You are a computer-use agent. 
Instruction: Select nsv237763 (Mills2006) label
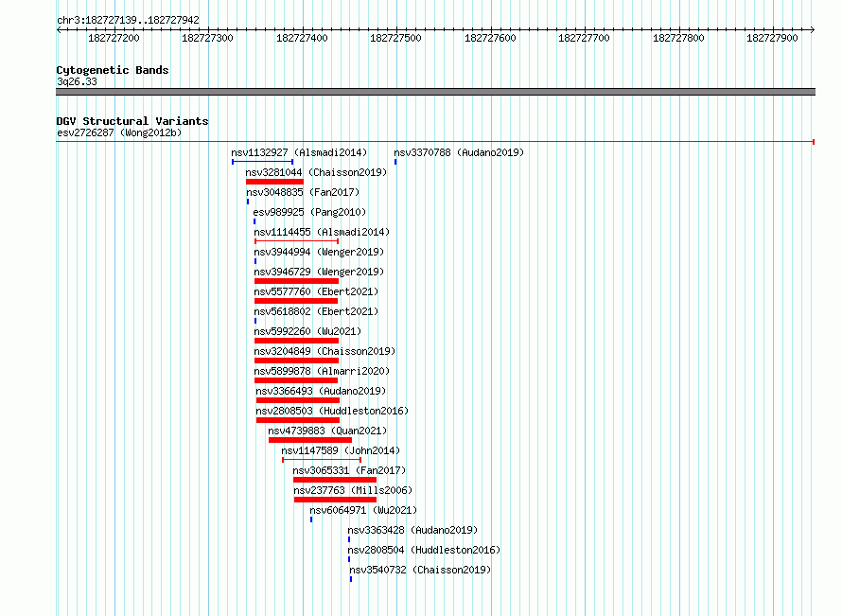coord(353,490)
